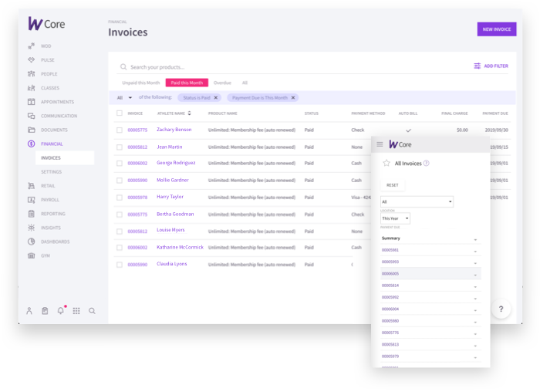The height and width of the screenshot is (392, 540).
Task: Check the Harry Taylor invoice row
Action: click(x=119, y=198)
